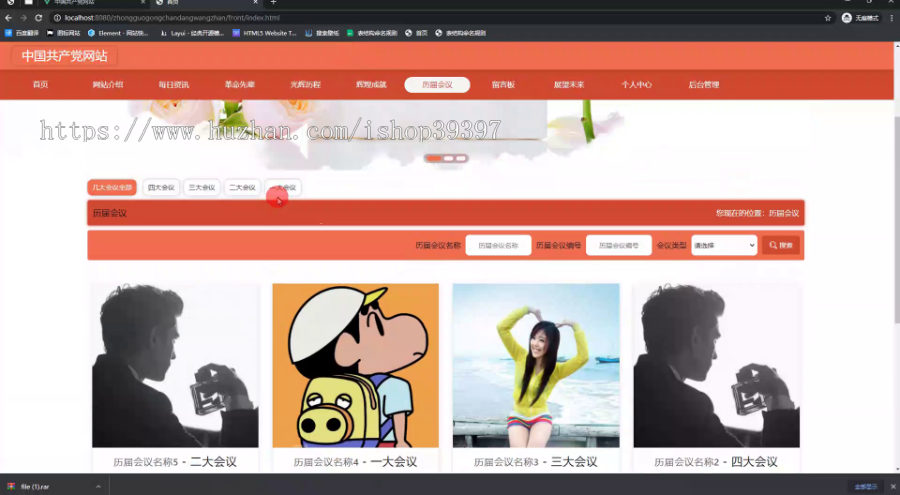Open the last 表结构命名规则 bookmark with globe icon
900x495 pixels.
pyautogui.click(x=460, y=33)
